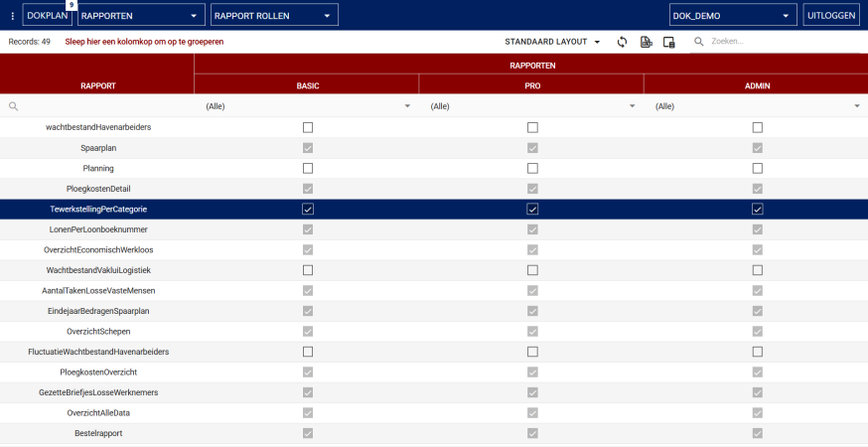Click the Zoeken search field
Screen dimensions: 868x447
tap(775, 42)
